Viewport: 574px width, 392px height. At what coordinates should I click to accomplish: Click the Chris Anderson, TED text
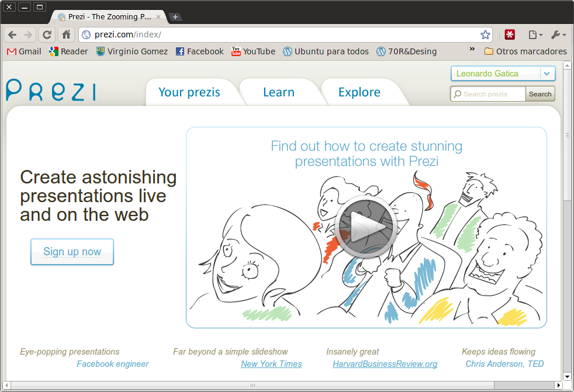504,364
